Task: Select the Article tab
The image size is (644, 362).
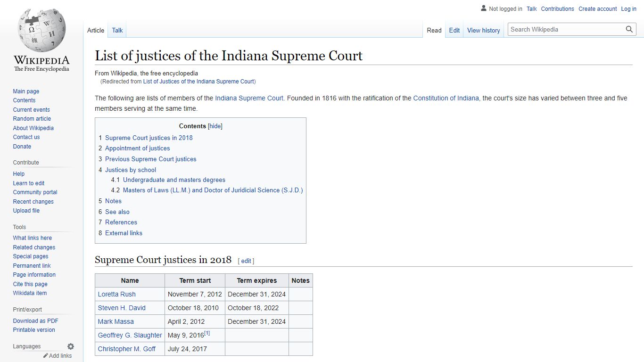Action: 96,30
